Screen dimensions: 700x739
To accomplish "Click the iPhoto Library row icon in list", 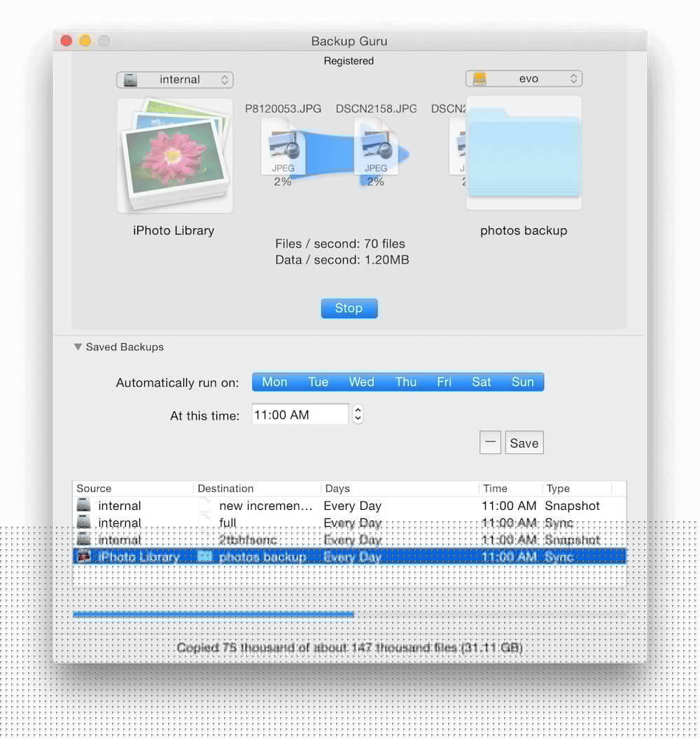I will 84,557.
